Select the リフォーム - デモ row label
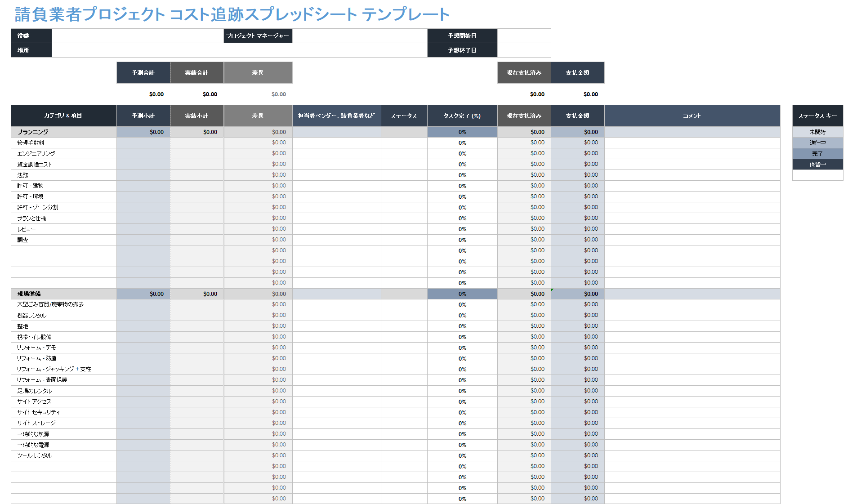The height and width of the screenshot is (504, 848). 36,348
